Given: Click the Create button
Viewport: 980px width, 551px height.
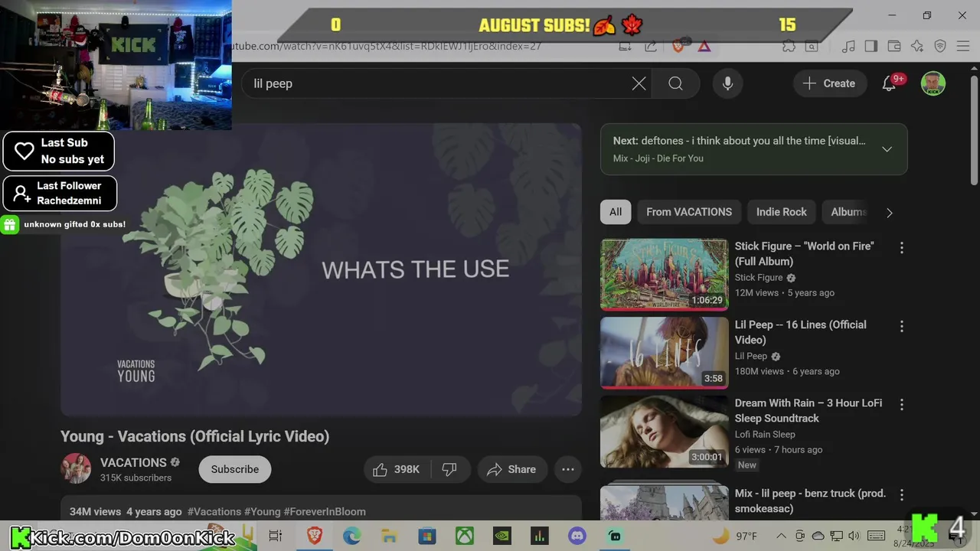Looking at the screenshot, I should pyautogui.click(x=829, y=83).
